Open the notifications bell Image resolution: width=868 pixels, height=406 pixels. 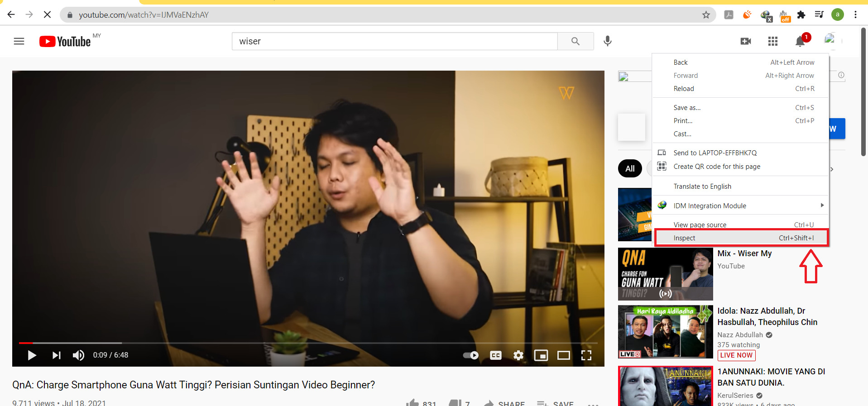[800, 42]
